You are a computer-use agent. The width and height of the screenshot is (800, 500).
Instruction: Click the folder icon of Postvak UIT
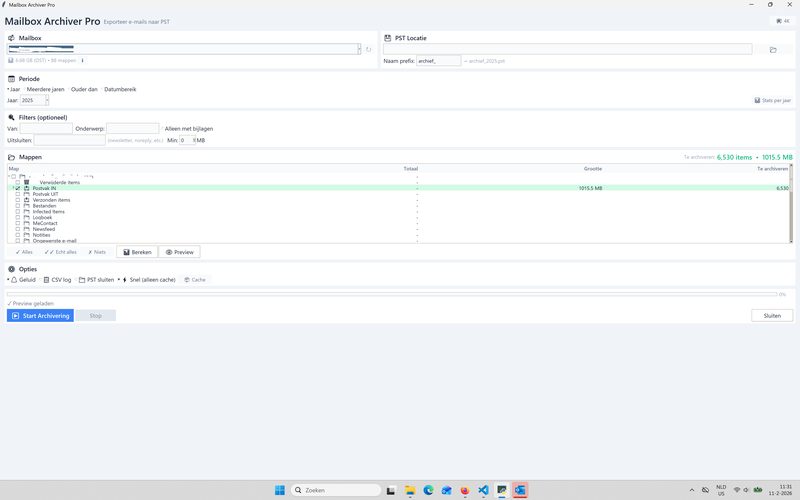click(x=27, y=194)
